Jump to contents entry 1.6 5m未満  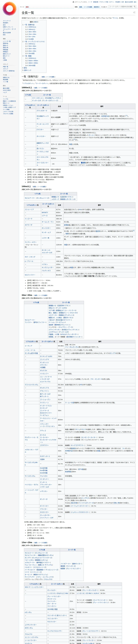[29, 39]
